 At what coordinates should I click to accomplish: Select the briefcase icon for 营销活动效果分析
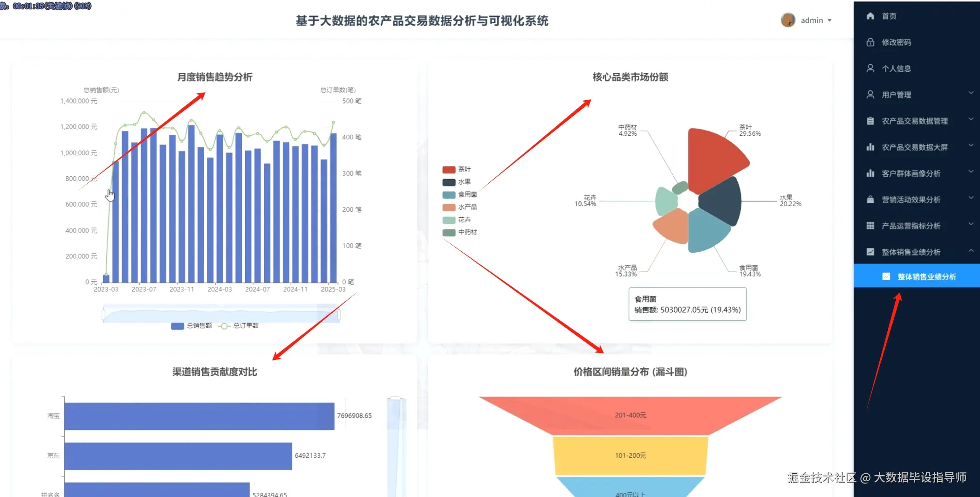click(x=870, y=199)
